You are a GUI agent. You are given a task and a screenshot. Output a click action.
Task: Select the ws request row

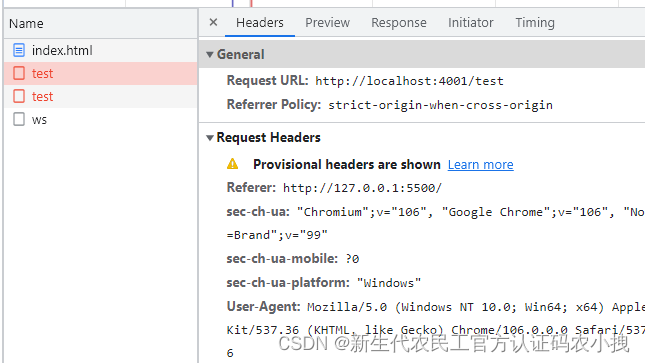pyautogui.click(x=101, y=119)
